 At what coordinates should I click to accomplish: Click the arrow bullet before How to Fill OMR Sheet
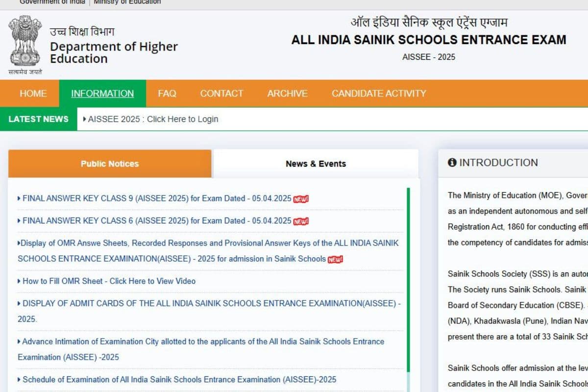tap(18, 281)
